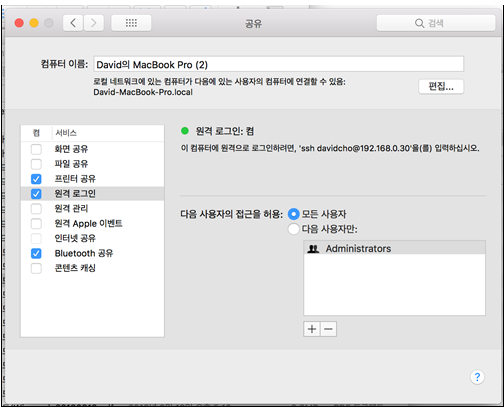Click the green status indicator dot

pos(185,131)
